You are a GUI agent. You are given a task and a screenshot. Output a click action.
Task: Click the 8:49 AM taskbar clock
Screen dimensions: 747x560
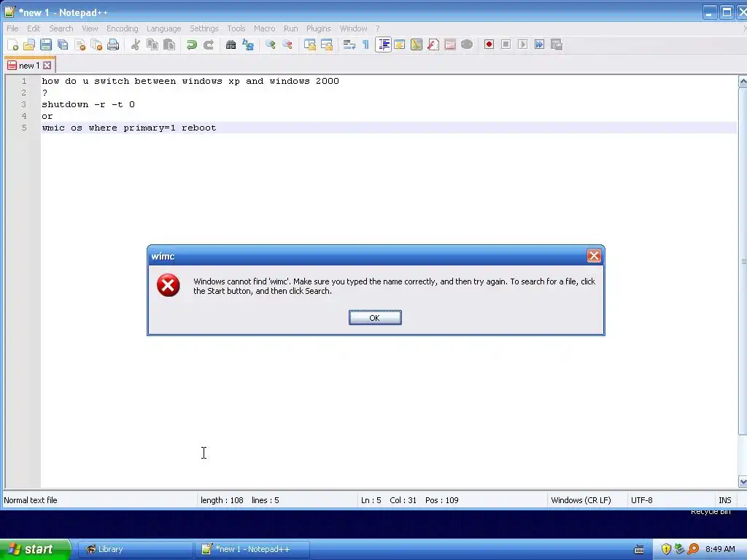point(720,549)
